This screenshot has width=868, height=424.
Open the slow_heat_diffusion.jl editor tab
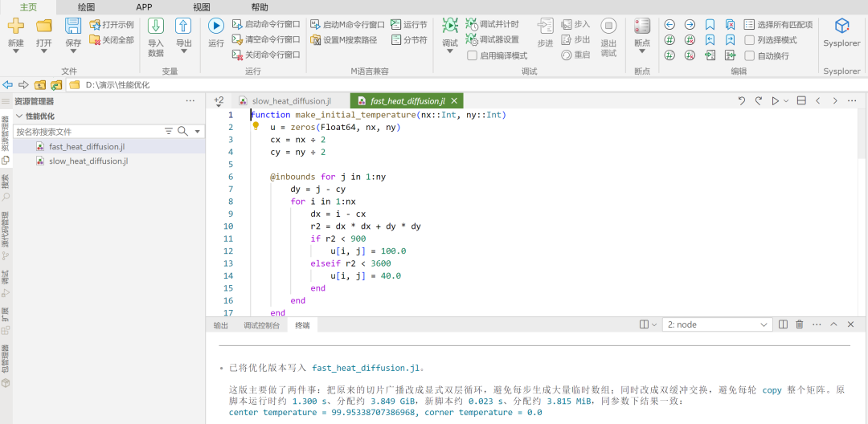[x=291, y=100]
